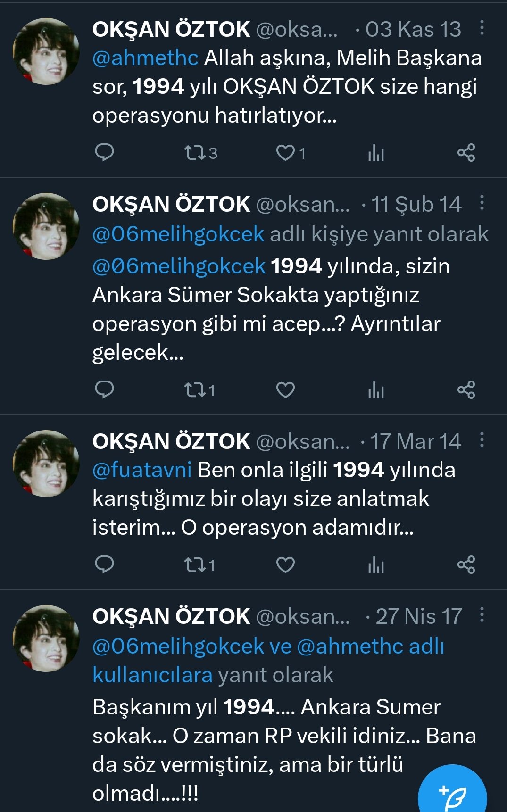Open profile picture of the first tweet
507x812 pixels.
click(x=46, y=51)
